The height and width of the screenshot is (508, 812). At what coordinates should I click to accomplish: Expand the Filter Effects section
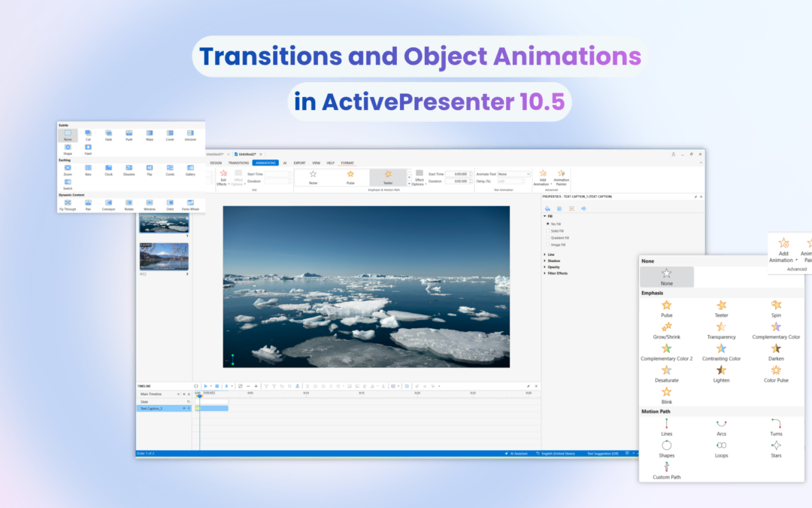click(x=545, y=273)
